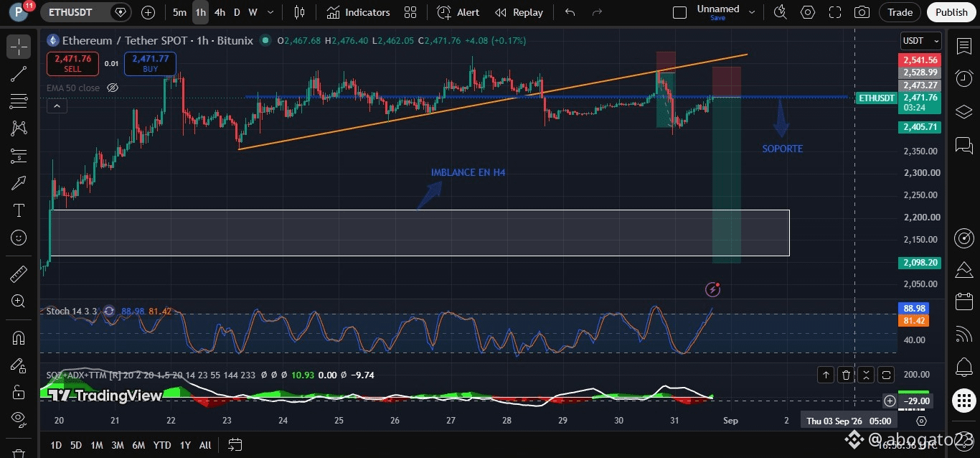Open quick search icon

tap(781, 12)
